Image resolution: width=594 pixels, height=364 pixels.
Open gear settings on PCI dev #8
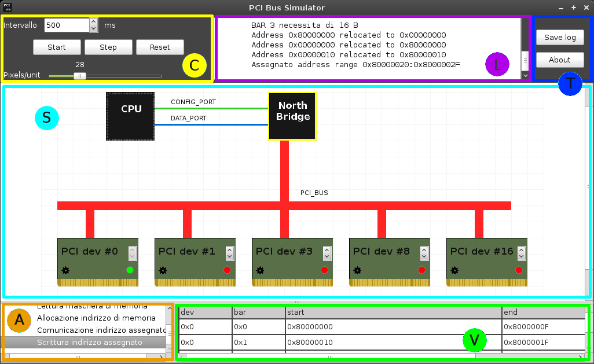(357, 270)
